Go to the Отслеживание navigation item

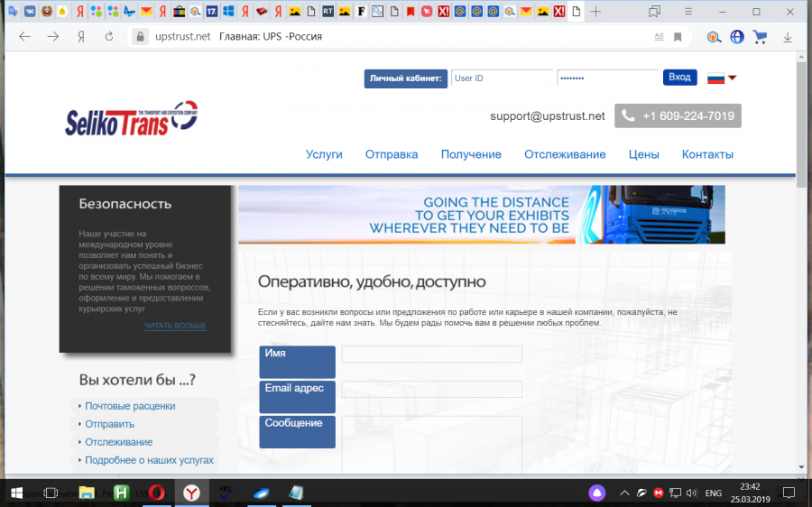pyautogui.click(x=565, y=154)
